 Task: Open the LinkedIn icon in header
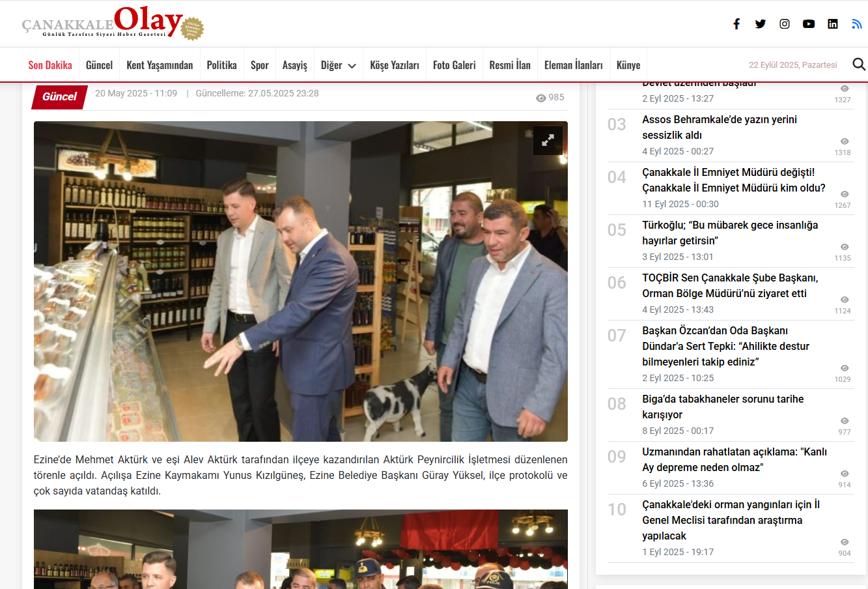[x=833, y=24]
